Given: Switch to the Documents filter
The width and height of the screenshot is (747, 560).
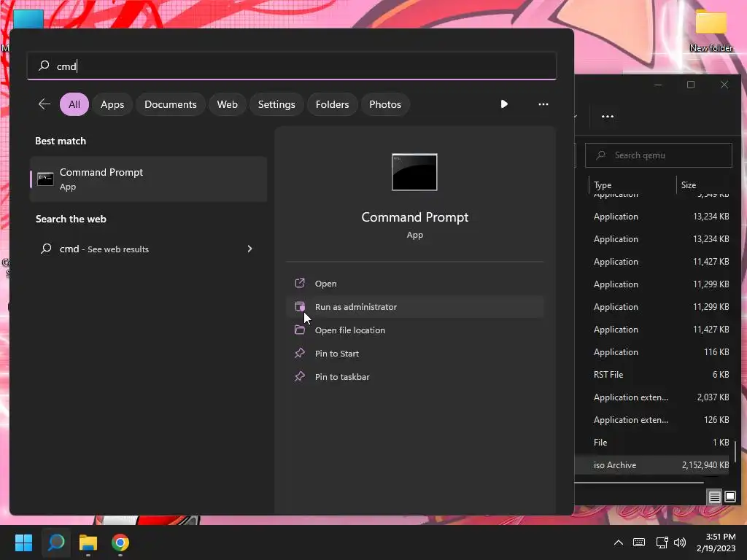Looking at the screenshot, I should pyautogui.click(x=171, y=104).
